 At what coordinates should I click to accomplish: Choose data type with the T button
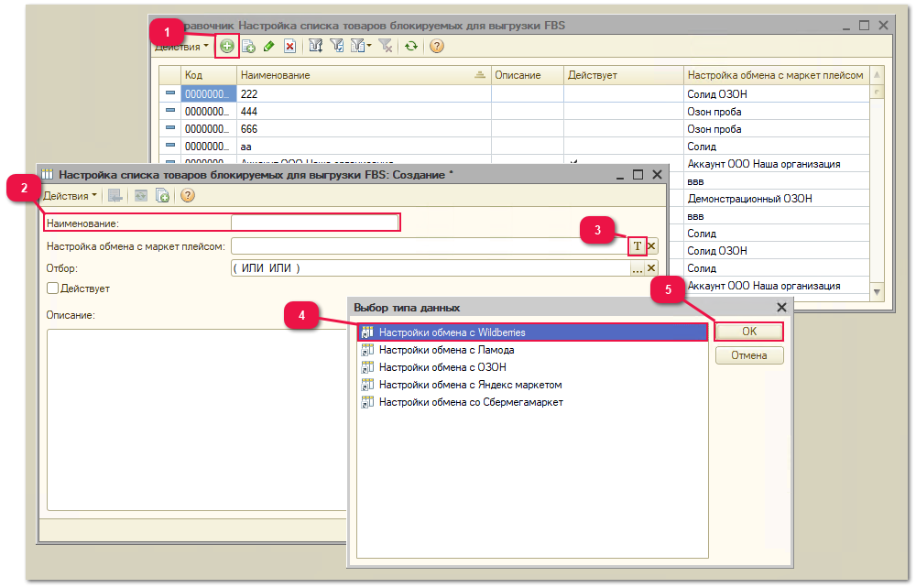click(638, 246)
